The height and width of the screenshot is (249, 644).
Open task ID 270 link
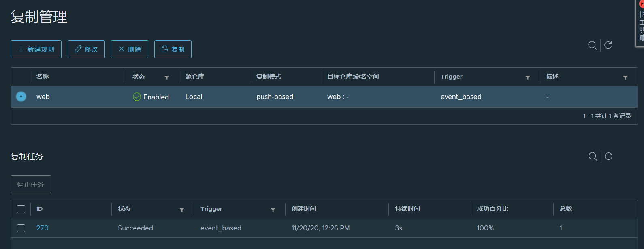[42, 228]
